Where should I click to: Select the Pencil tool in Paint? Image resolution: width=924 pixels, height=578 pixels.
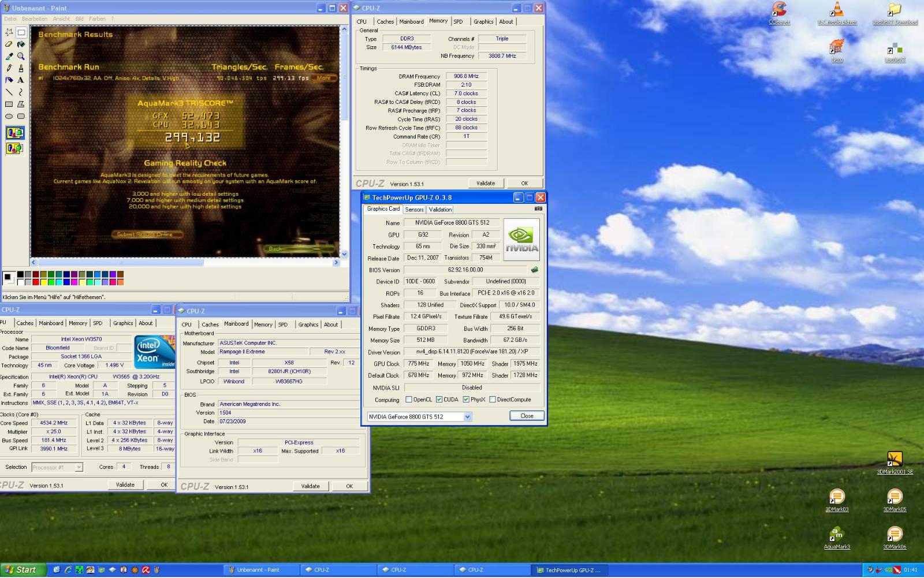(x=9, y=68)
